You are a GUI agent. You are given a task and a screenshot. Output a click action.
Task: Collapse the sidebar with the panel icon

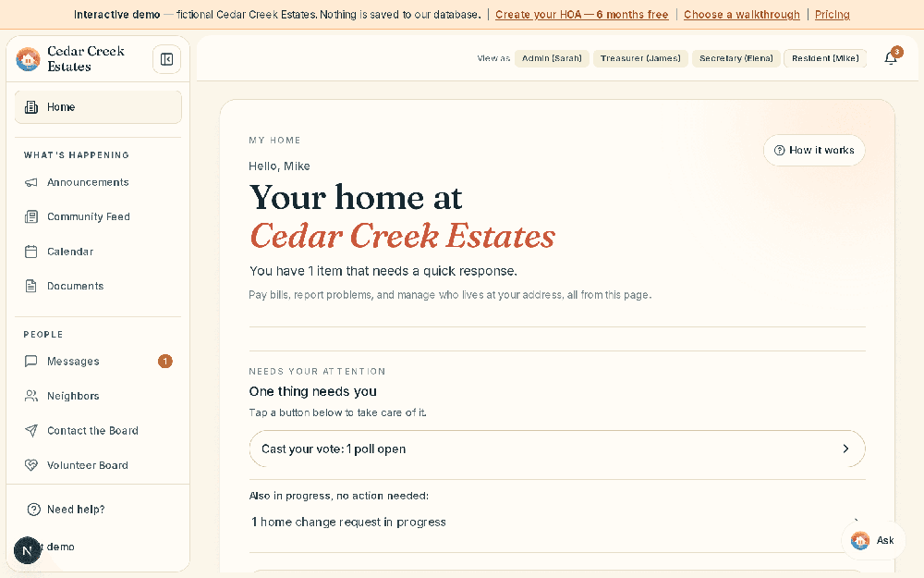coord(166,59)
